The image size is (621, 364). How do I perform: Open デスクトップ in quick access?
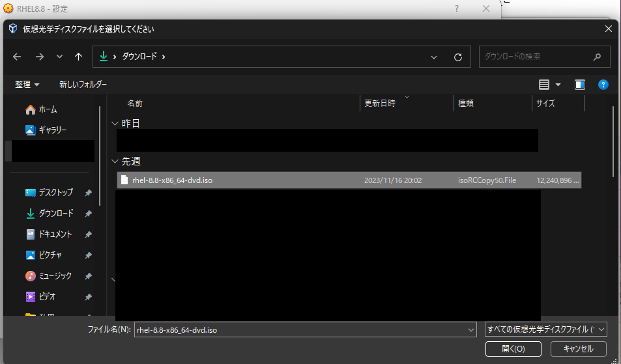tap(49, 192)
